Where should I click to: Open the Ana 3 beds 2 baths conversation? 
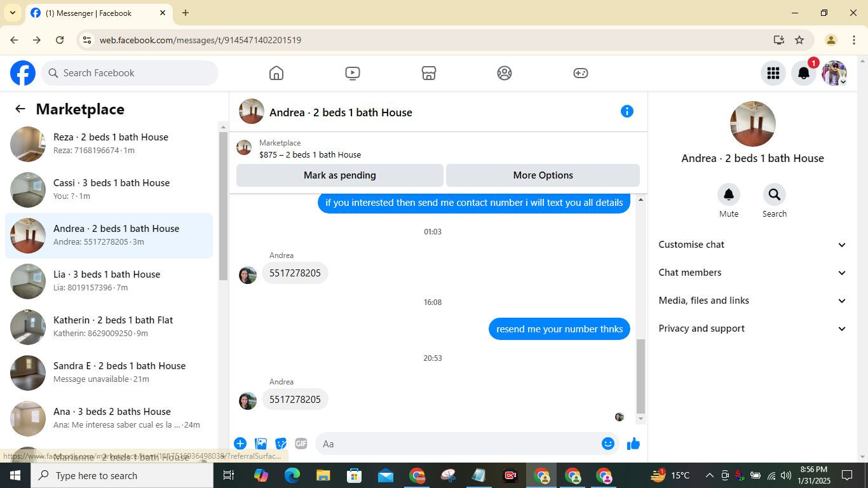coord(109,419)
